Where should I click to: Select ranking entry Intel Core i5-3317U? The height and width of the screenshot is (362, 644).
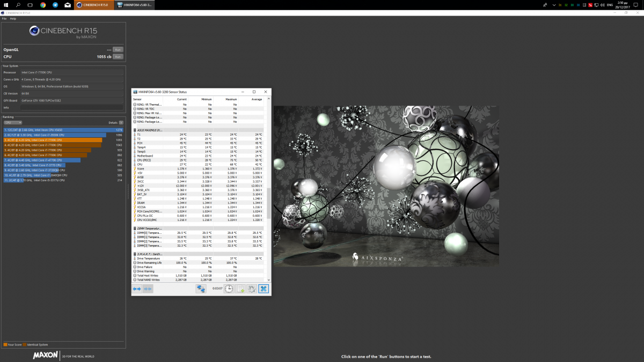click(x=63, y=180)
